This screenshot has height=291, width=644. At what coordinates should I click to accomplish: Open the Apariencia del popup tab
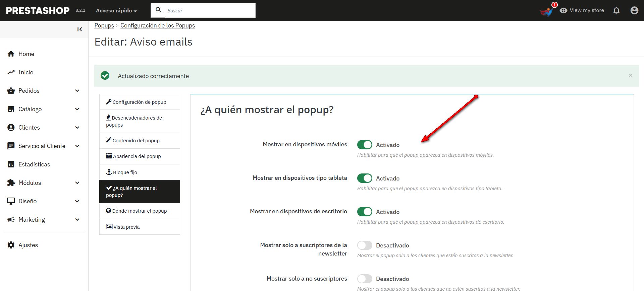pyautogui.click(x=140, y=156)
